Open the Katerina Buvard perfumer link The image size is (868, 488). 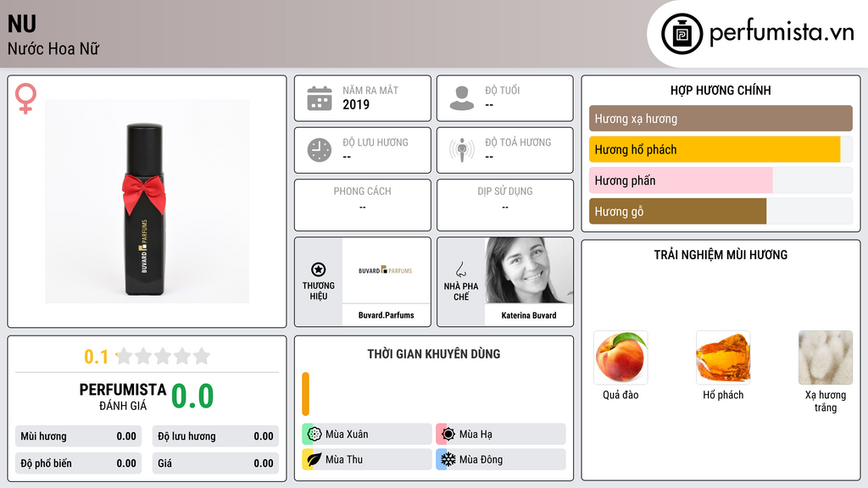pos(529,315)
